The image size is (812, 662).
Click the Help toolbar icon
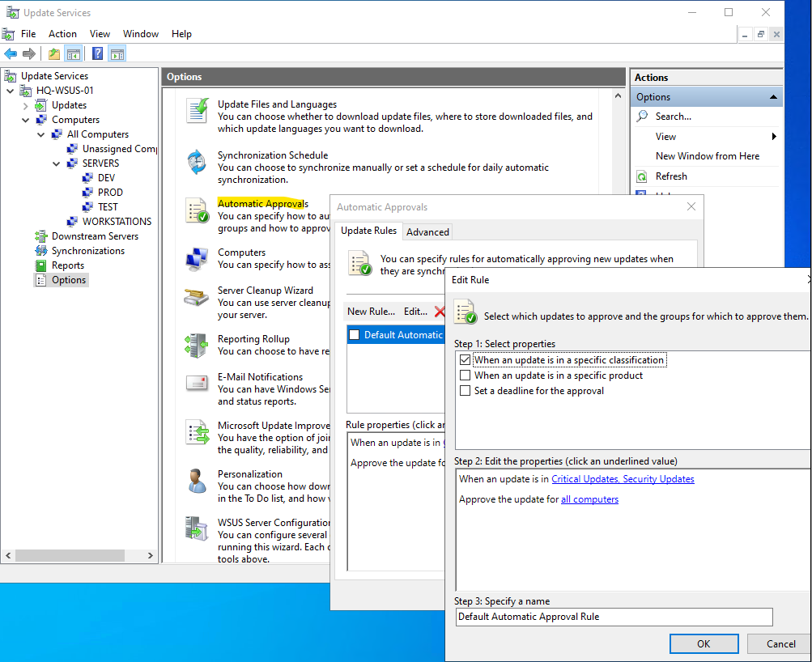pos(97,54)
